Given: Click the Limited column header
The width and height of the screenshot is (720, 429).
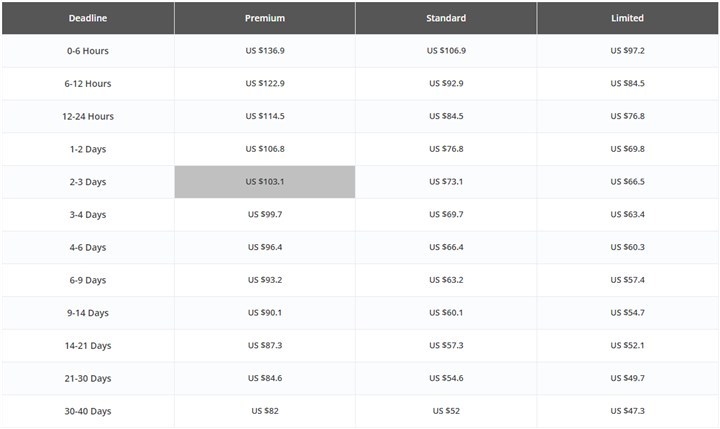Looking at the screenshot, I should (627, 18).
